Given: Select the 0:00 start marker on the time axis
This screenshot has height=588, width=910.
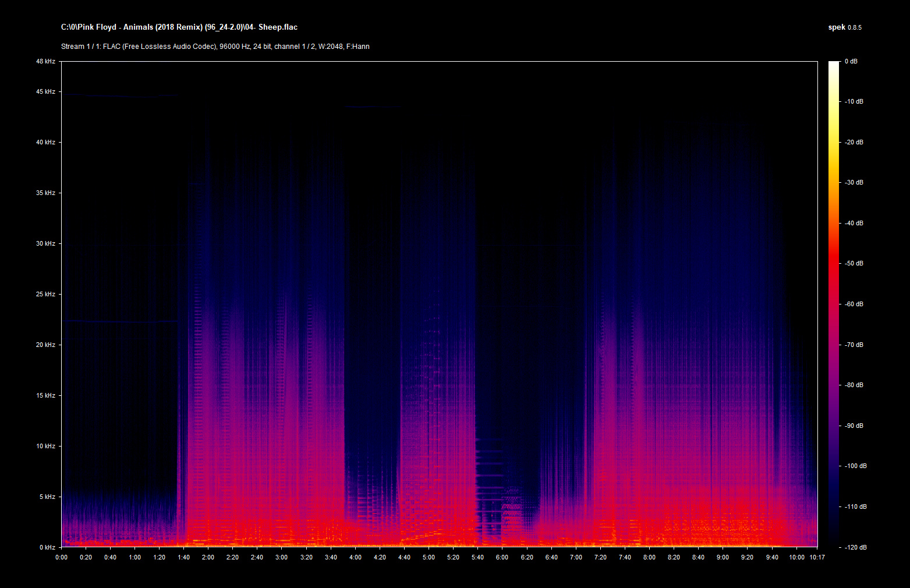Looking at the screenshot, I should pos(61,557).
